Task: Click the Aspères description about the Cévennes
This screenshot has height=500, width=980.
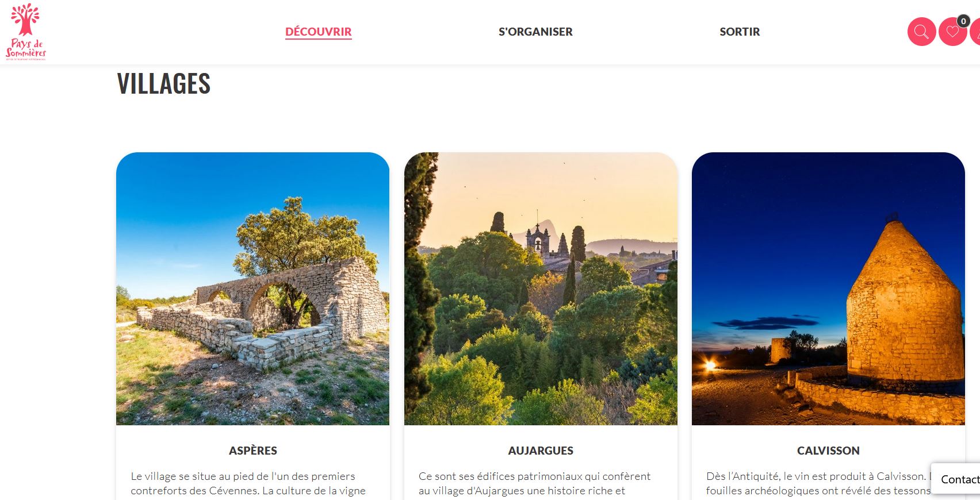Action: coord(248,483)
